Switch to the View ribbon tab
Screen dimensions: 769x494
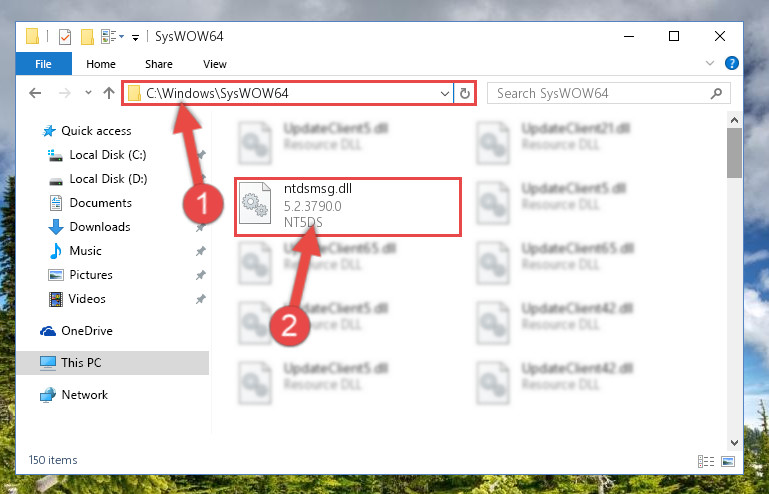click(x=215, y=64)
